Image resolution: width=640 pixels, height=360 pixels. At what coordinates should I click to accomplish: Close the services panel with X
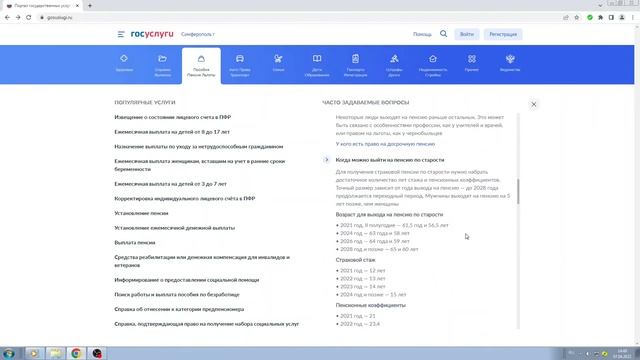[533, 104]
